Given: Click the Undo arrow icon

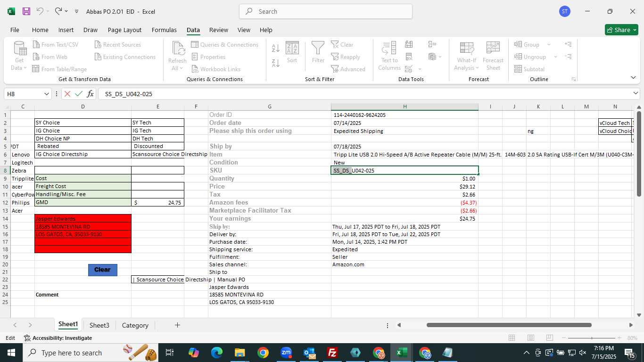Looking at the screenshot, I should coord(40,11).
